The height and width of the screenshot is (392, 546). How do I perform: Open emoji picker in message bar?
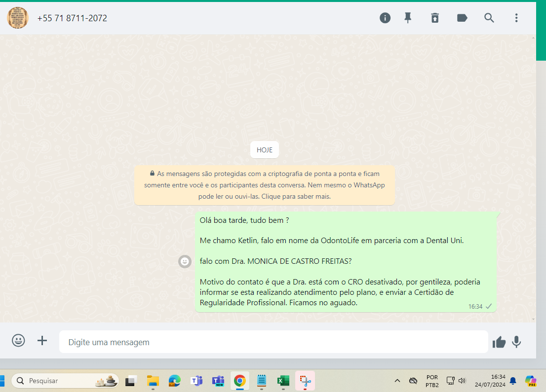pos(18,340)
